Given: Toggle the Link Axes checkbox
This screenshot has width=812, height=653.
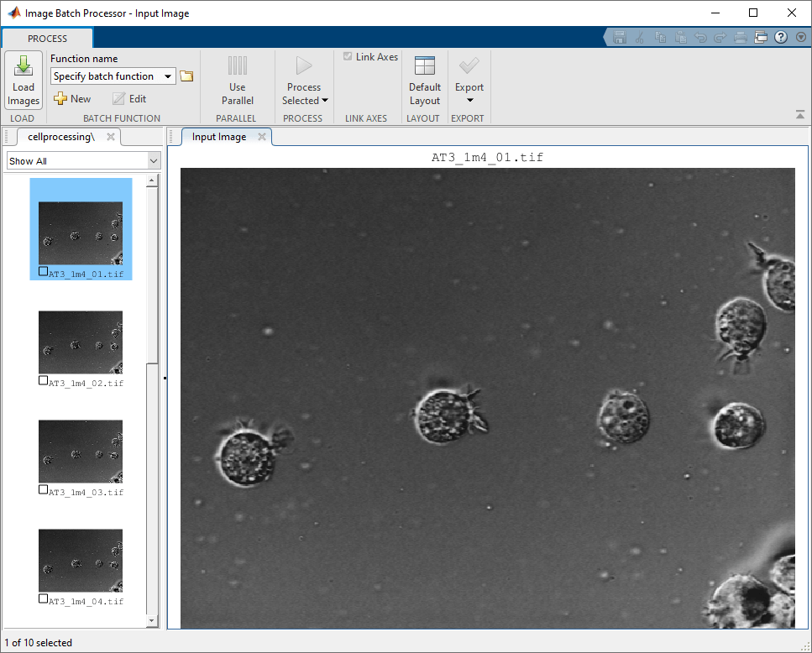Looking at the screenshot, I should pos(348,57).
